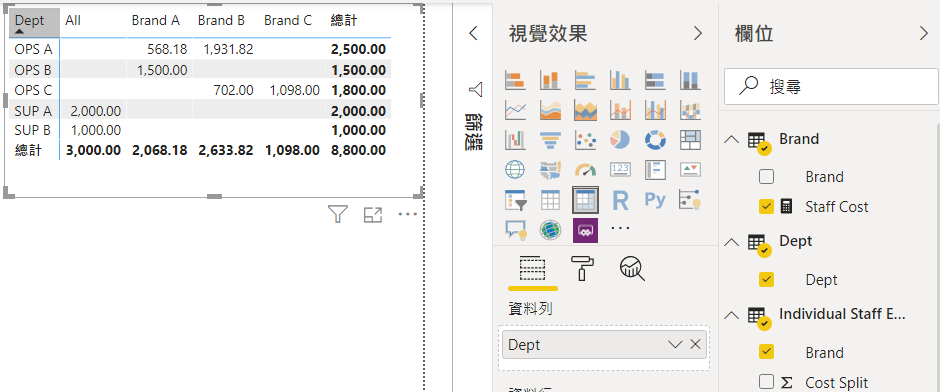
Task: Select the clustered column chart visual
Action: (x=620, y=80)
